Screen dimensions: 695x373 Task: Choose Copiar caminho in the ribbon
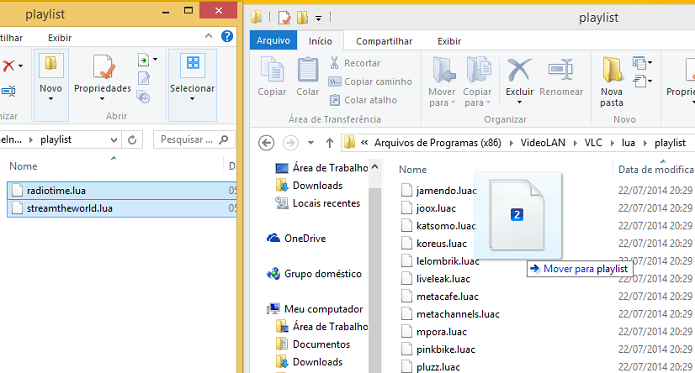point(370,82)
